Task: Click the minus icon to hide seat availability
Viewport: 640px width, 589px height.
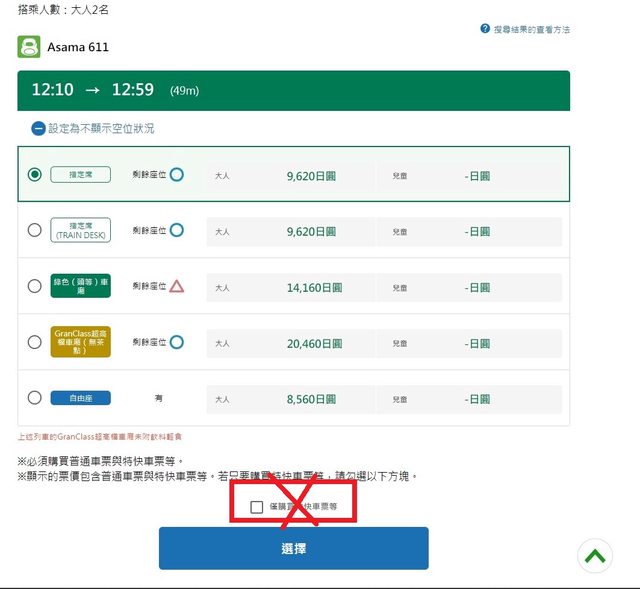Action: (38, 128)
